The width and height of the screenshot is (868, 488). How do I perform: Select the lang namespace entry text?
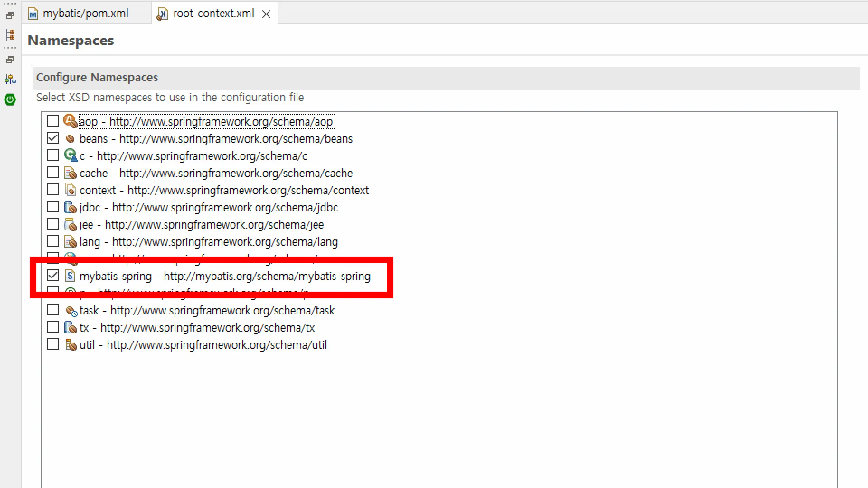coord(208,242)
